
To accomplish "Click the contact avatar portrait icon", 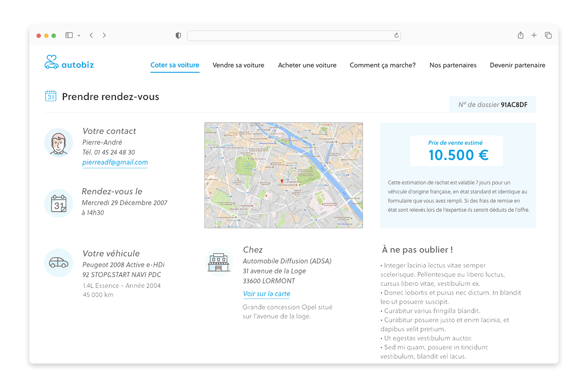I will [x=58, y=143].
